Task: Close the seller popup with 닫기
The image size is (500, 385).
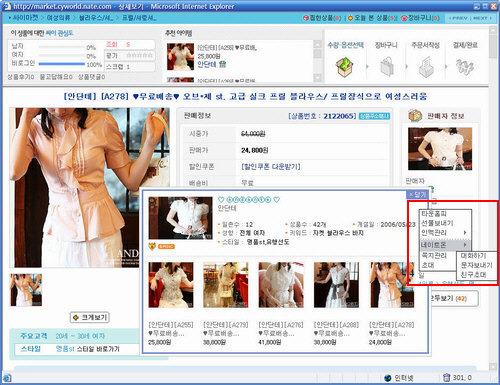Action: [418, 195]
